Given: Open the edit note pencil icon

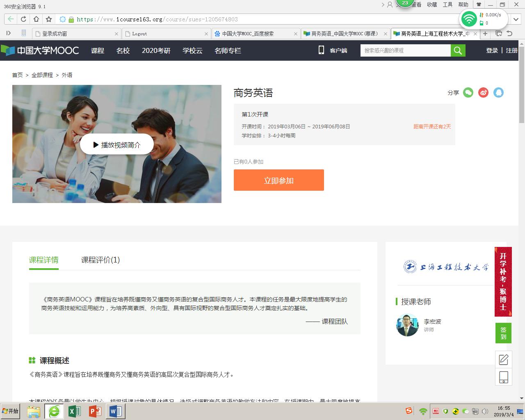Looking at the screenshot, I should pyautogui.click(x=503, y=360).
